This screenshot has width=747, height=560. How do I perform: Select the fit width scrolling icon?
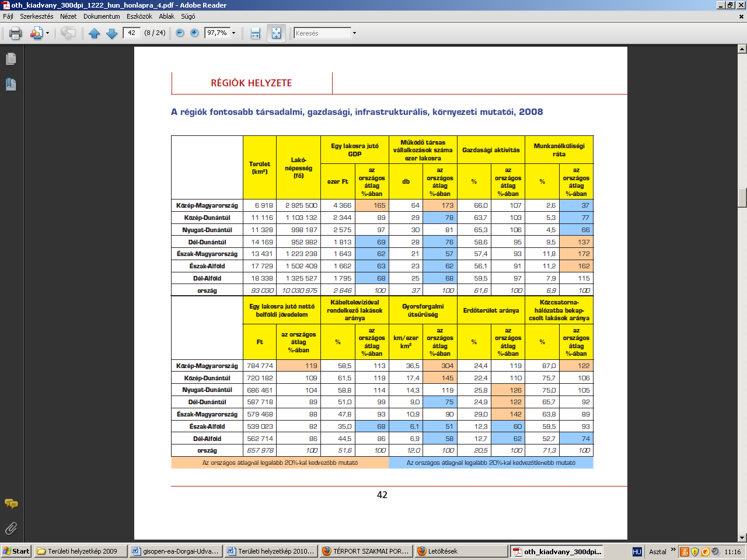coord(255,33)
